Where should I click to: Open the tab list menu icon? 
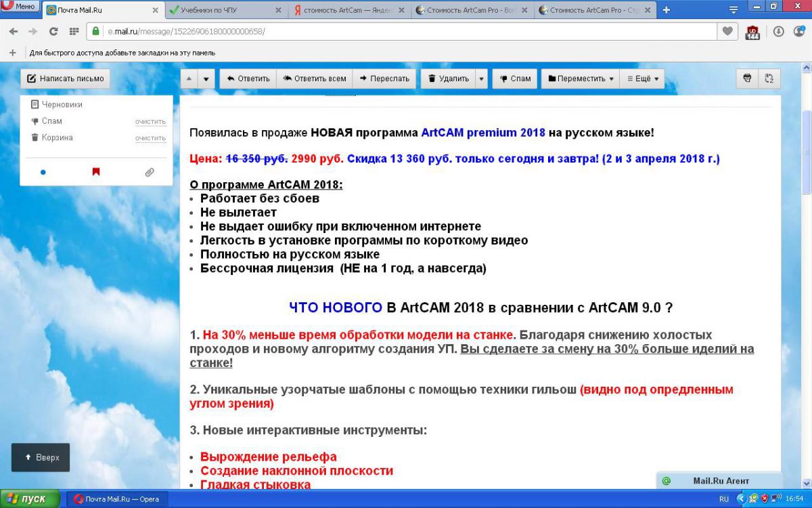pyautogui.click(x=734, y=10)
